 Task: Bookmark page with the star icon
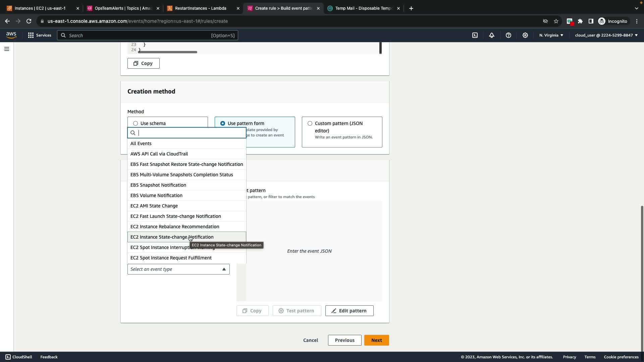point(556,21)
